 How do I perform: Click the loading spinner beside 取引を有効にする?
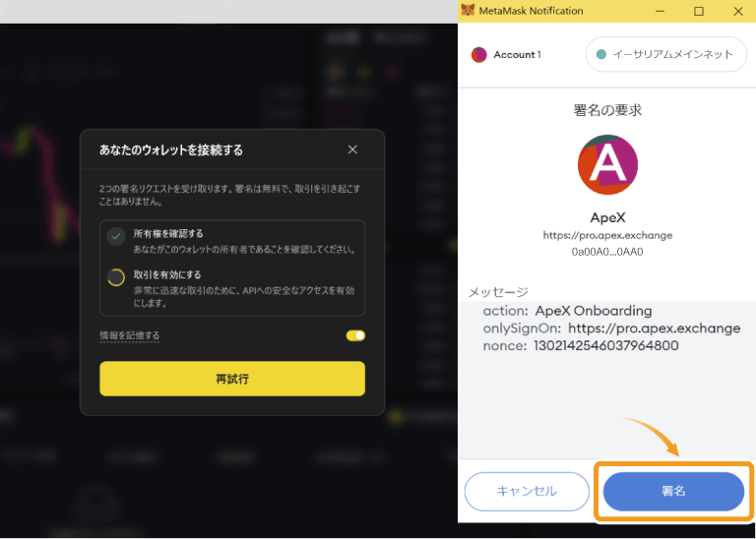(116, 277)
